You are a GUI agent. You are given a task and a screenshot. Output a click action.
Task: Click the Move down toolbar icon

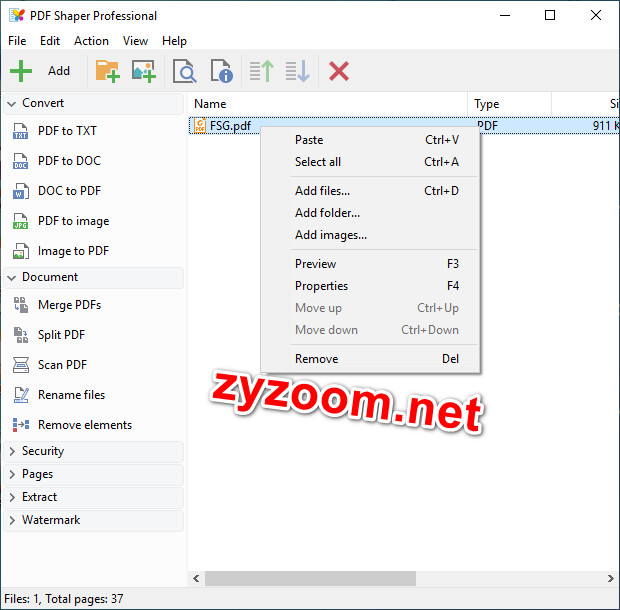coord(298,71)
